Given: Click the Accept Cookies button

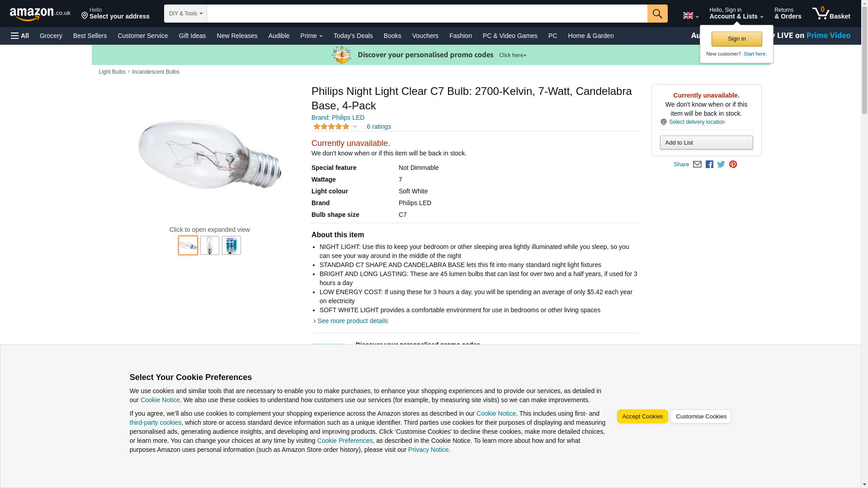Looking at the screenshot, I should point(642,417).
